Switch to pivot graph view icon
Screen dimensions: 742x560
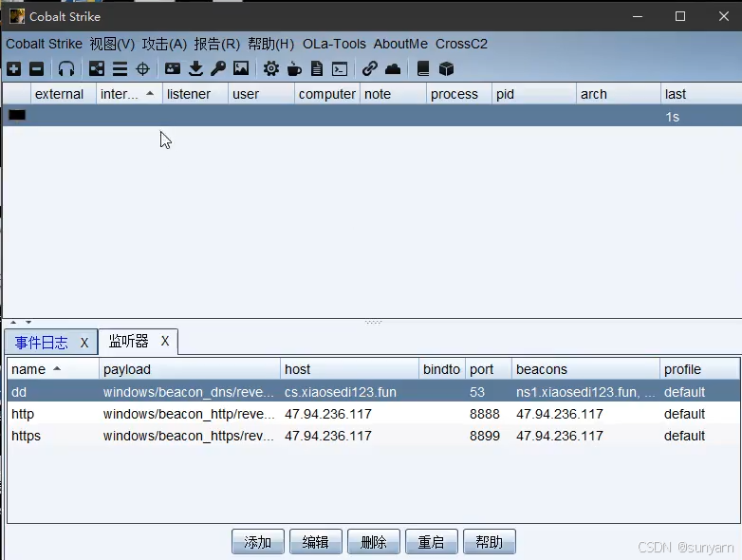point(97,69)
